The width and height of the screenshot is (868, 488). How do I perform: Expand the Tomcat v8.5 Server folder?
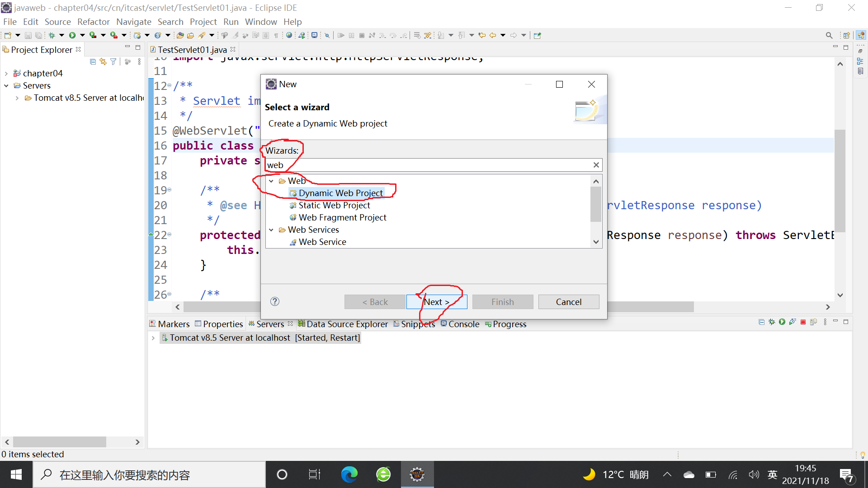[17, 98]
